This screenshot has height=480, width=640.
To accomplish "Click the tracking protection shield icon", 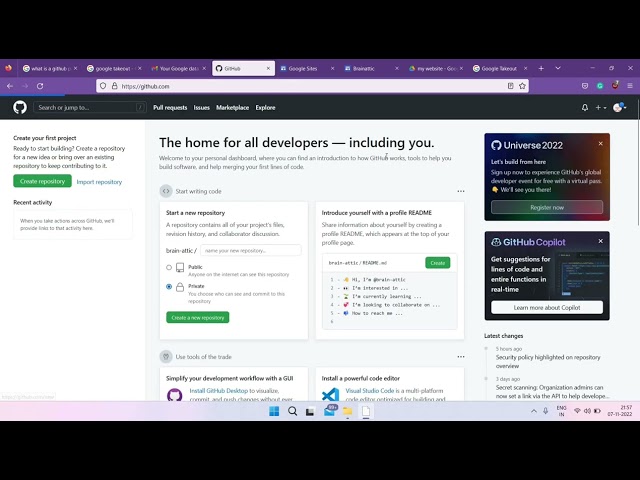I will coord(103,86).
